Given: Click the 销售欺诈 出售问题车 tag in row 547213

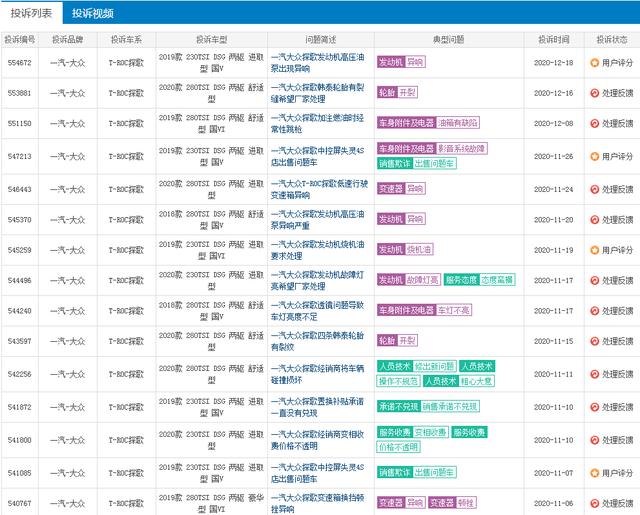Looking at the screenshot, I should (x=417, y=164).
